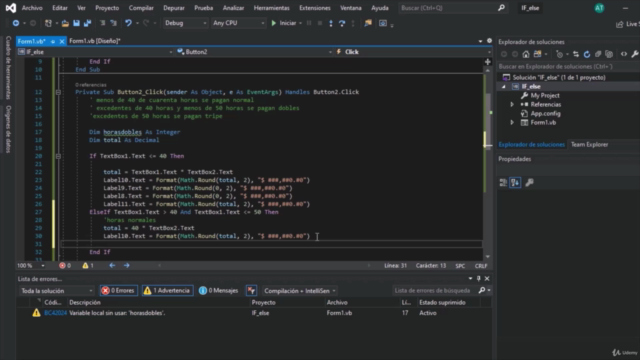Open the Proyecto menu

[107, 8]
